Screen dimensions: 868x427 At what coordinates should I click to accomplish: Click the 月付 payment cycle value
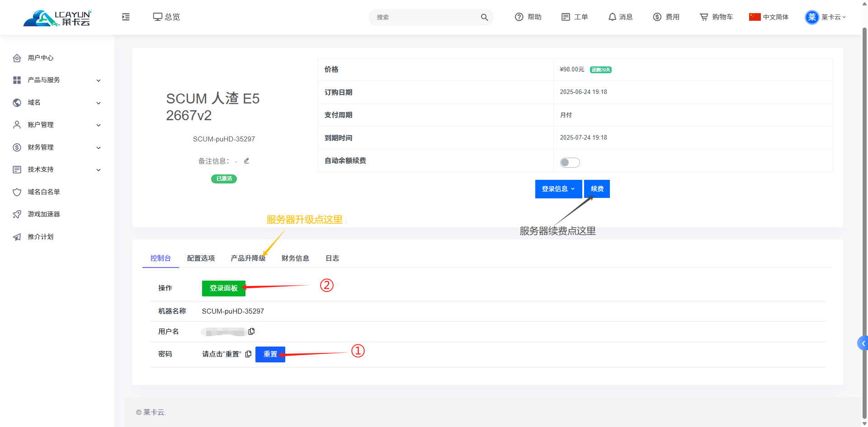566,115
